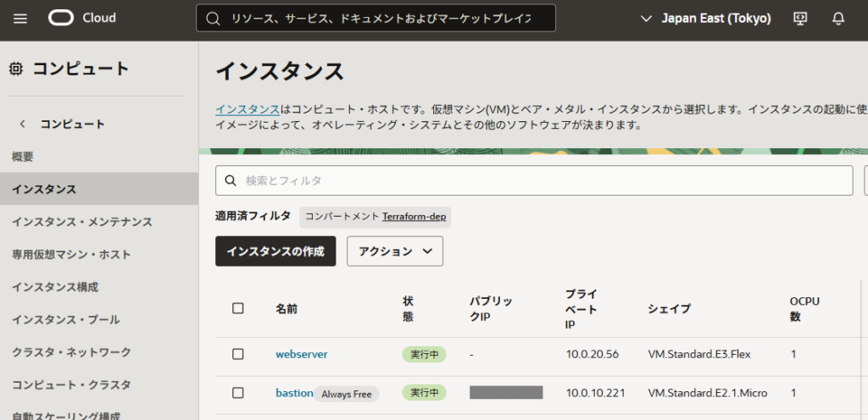Screen dimensions: 868x420
Task: Open the webserver instance link
Action: pos(301,354)
